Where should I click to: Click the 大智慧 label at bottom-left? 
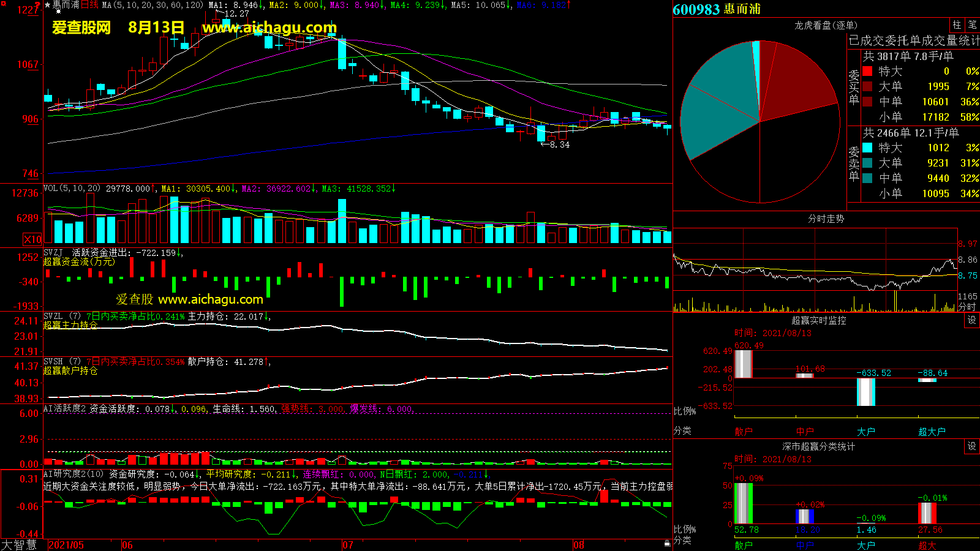pos(19,545)
